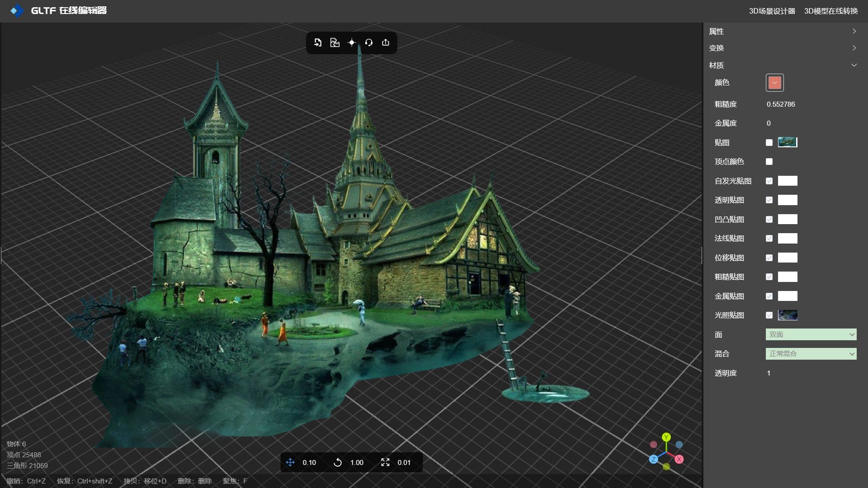This screenshot has width=868, height=488.
Task: Click the 删除: 删除 shortcut hint
Action: [x=195, y=481]
